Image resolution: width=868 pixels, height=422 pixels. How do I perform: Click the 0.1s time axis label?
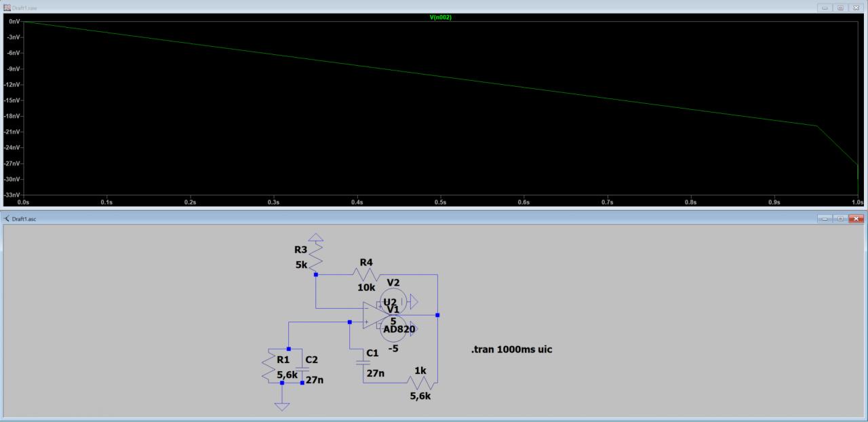coord(106,202)
